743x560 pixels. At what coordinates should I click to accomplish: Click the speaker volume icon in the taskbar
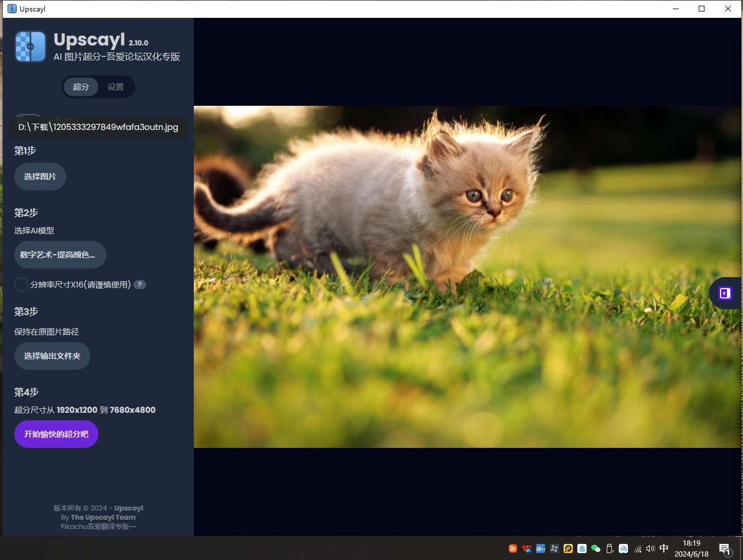(x=650, y=549)
